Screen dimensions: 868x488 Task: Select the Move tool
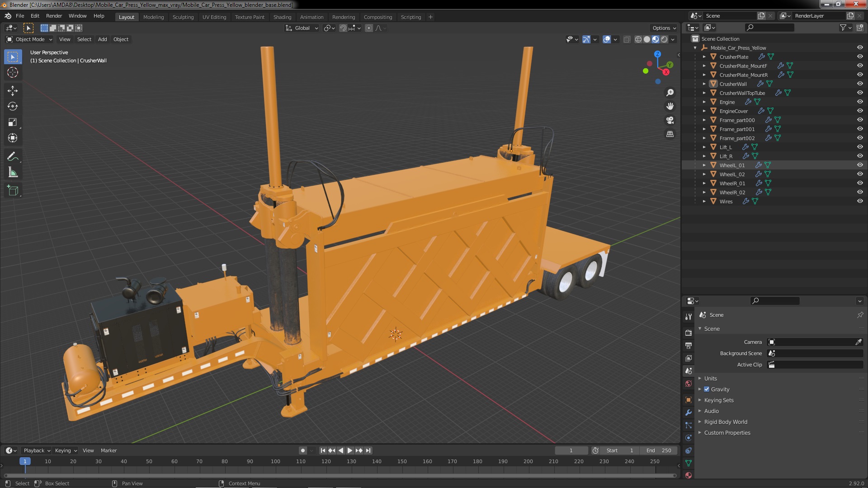[13, 91]
